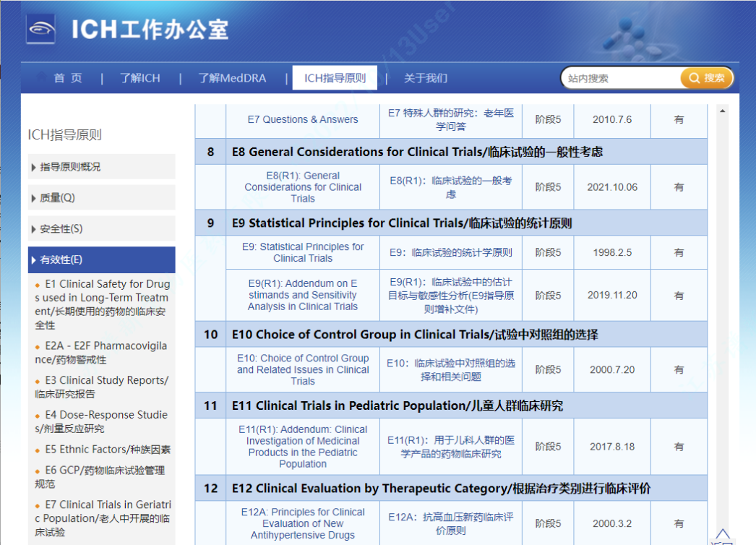
Task: Open the 关于我们 menu item
Action: point(426,78)
